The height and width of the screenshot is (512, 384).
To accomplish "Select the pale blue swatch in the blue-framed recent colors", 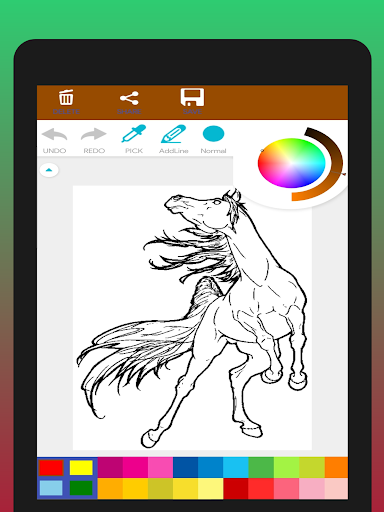I will 51,488.
